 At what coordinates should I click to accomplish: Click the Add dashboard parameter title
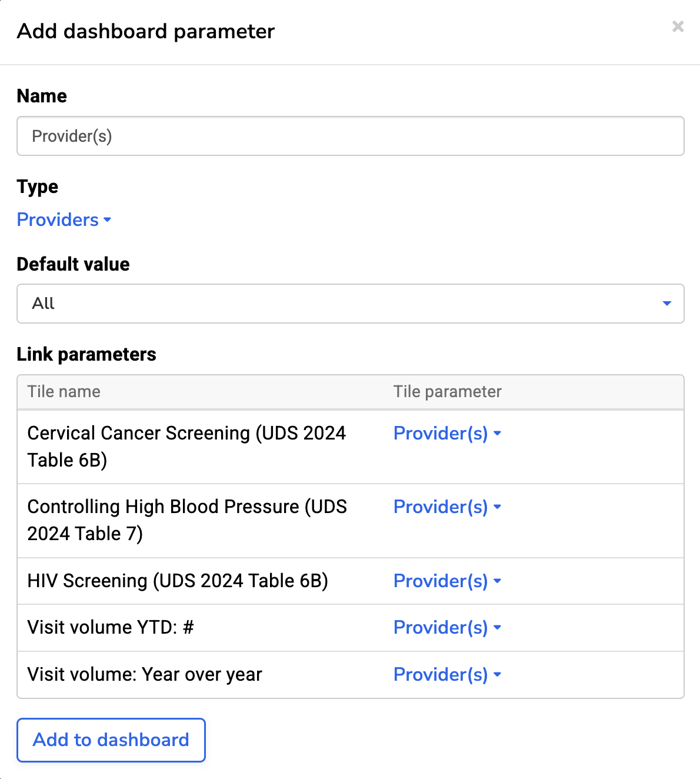coord(146,31)
